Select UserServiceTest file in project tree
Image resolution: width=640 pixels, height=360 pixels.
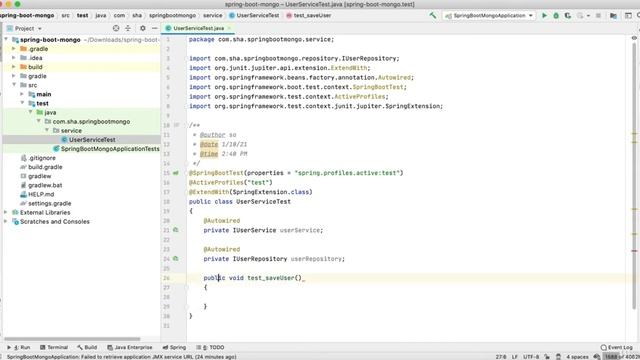pos(92,140)
